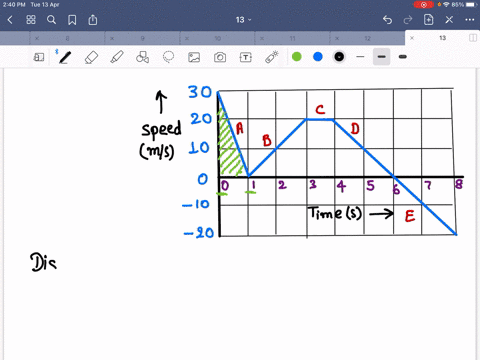Undo the last stroke
Viewport: 480px width, 360px height.
point(387,20)
